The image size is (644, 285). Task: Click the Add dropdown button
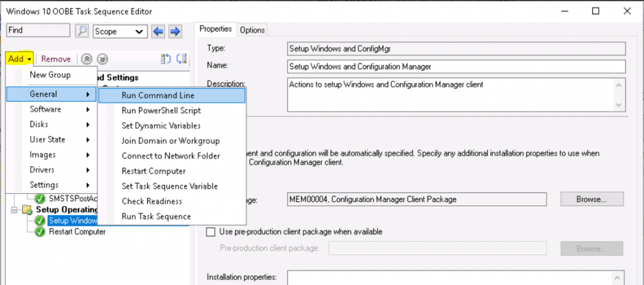pyautogui.click(x=19, y=59)
